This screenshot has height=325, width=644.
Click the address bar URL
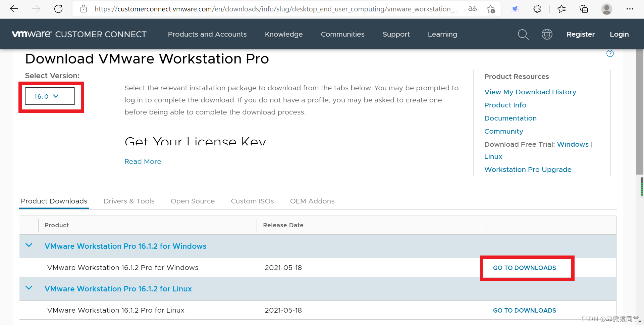coord(276,9)
